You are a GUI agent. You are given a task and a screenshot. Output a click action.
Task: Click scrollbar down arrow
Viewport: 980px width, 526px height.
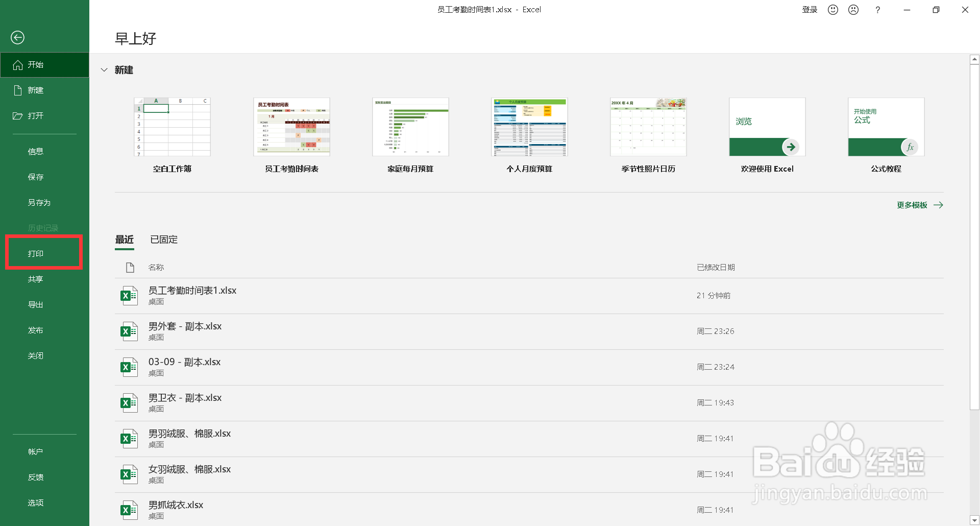[974, 520]
